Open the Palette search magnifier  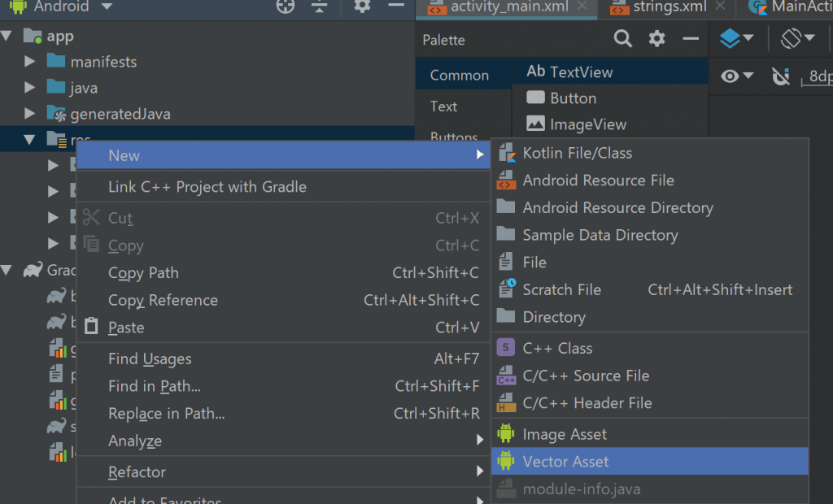click(x=622, y=39)
